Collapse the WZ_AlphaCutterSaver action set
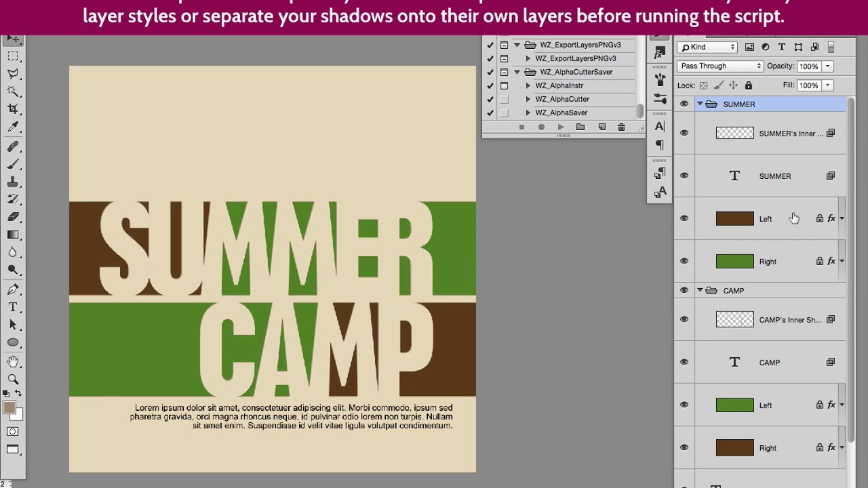Viewport: 868px width, 488px height. (517, 72)
